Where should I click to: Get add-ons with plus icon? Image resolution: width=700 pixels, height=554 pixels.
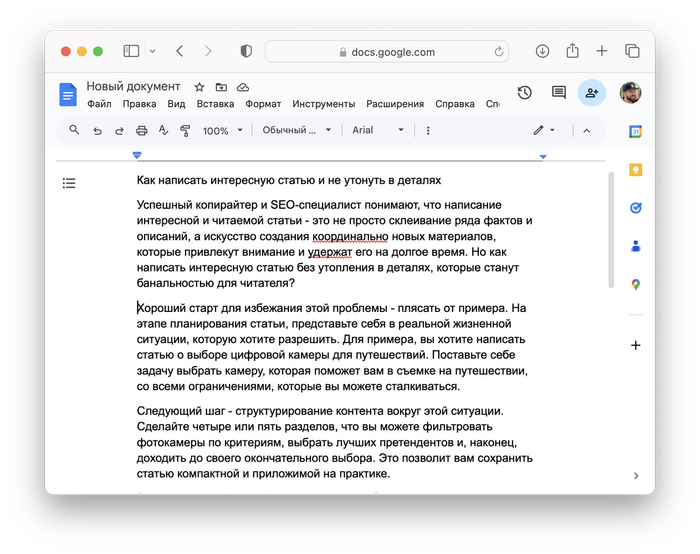coord(636,345)
